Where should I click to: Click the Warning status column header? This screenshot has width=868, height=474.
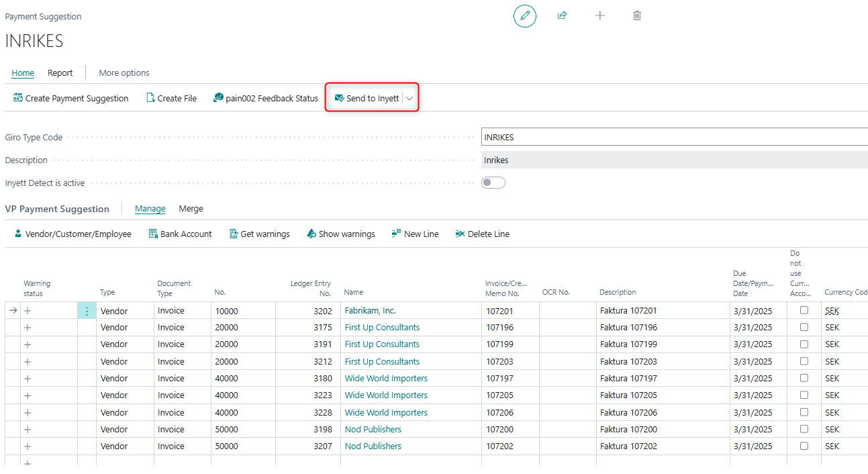point(37,288)
